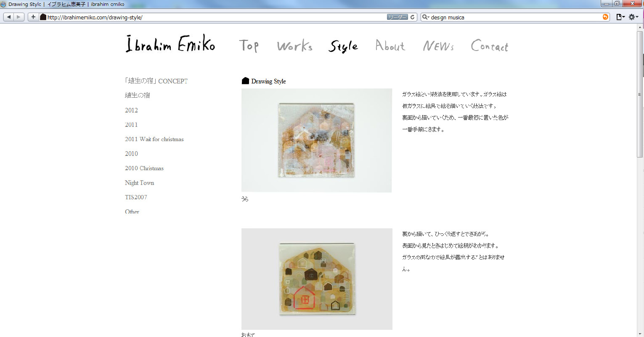Click the orange snapback icon in search field
The width and height of the screenshot is (644, 337).
coord(605,17)
